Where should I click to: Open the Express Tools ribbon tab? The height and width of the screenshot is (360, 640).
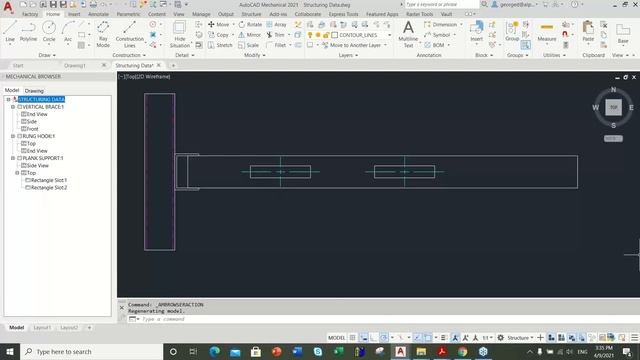343,14
